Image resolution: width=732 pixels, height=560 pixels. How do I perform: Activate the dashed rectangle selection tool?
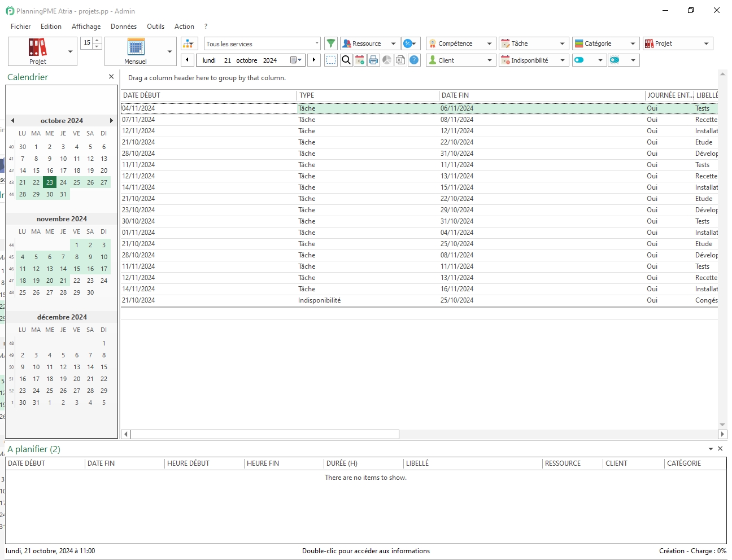tap(332, 60)
